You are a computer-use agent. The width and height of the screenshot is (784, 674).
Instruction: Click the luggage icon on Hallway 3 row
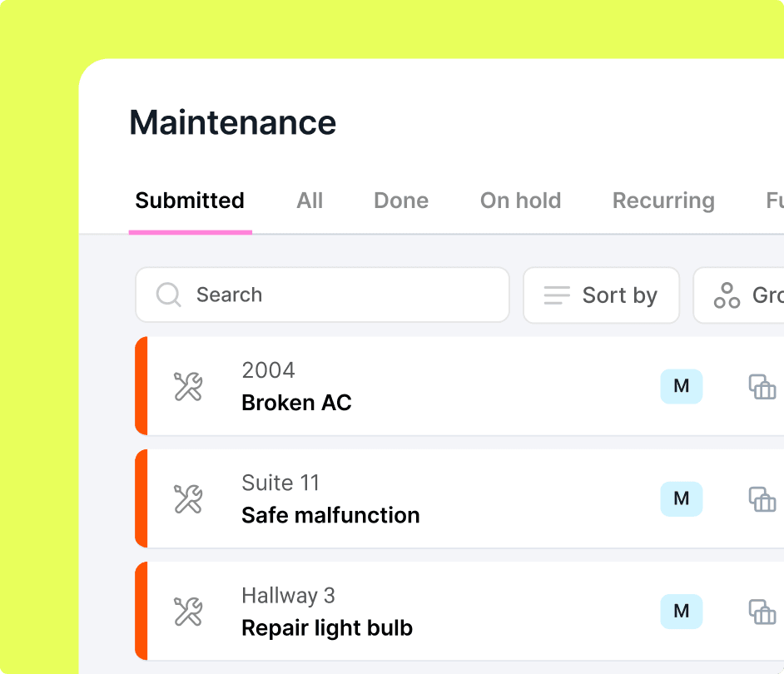(762, 612)
